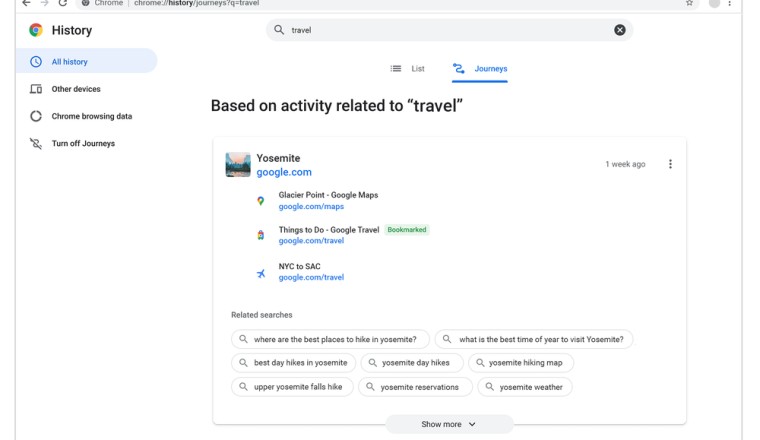Bookmark this page with star icon
The height and width of the screenshot is (440, 760).
689,3
